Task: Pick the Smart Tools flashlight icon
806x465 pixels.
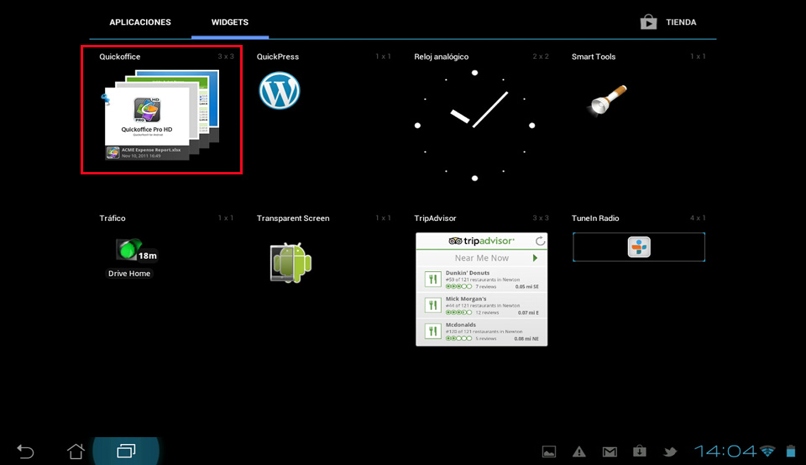Action: (608, 100)
